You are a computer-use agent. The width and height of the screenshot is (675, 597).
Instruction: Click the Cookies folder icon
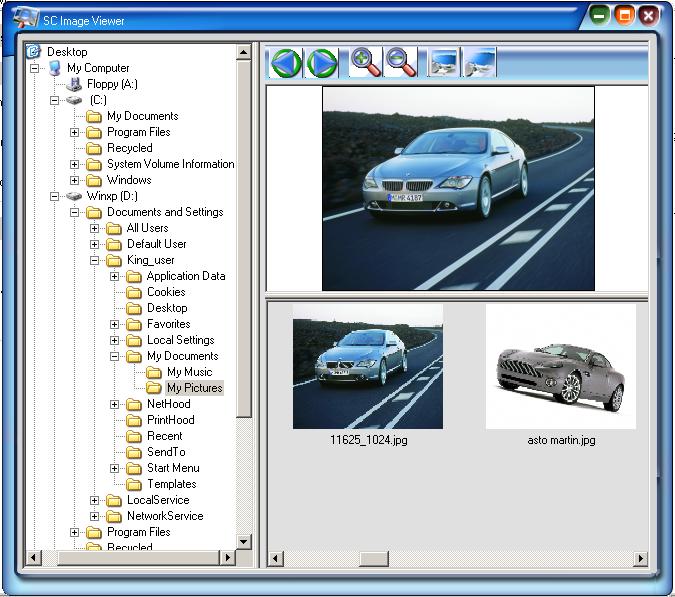click(x=134, y=292)
